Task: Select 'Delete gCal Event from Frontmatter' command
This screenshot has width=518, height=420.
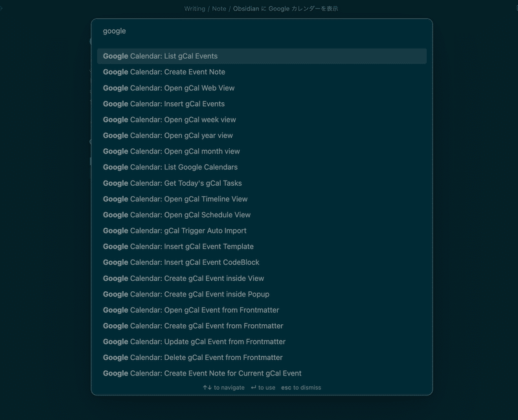Action: point(262,358)
